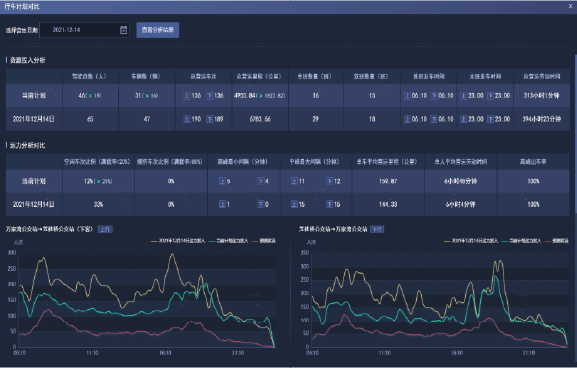Screen dimensions: 577x368
Task: Click the vertical scrollbar on the right edge
Action: pyautogui.click(x=575, y=136)
